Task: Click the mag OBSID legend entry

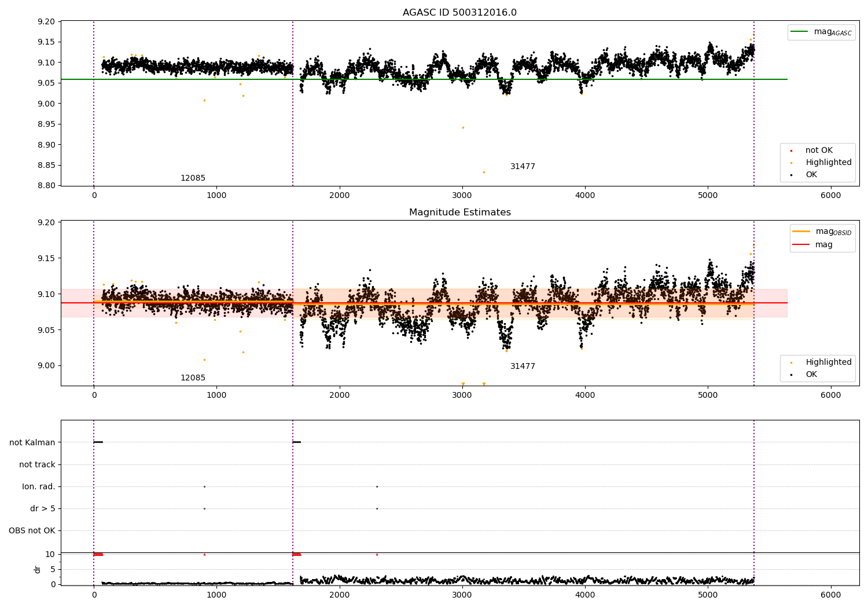Action: [x=822, y=232]
